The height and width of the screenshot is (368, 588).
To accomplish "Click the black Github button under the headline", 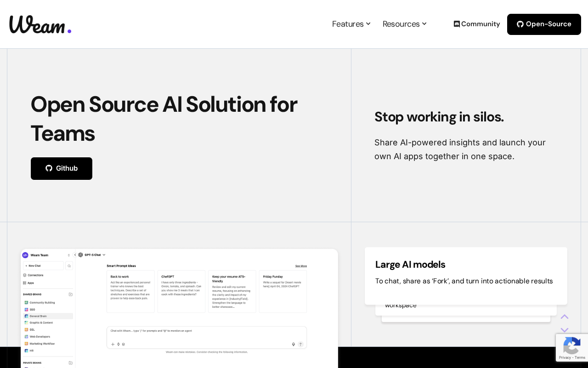I will [62, 168].
